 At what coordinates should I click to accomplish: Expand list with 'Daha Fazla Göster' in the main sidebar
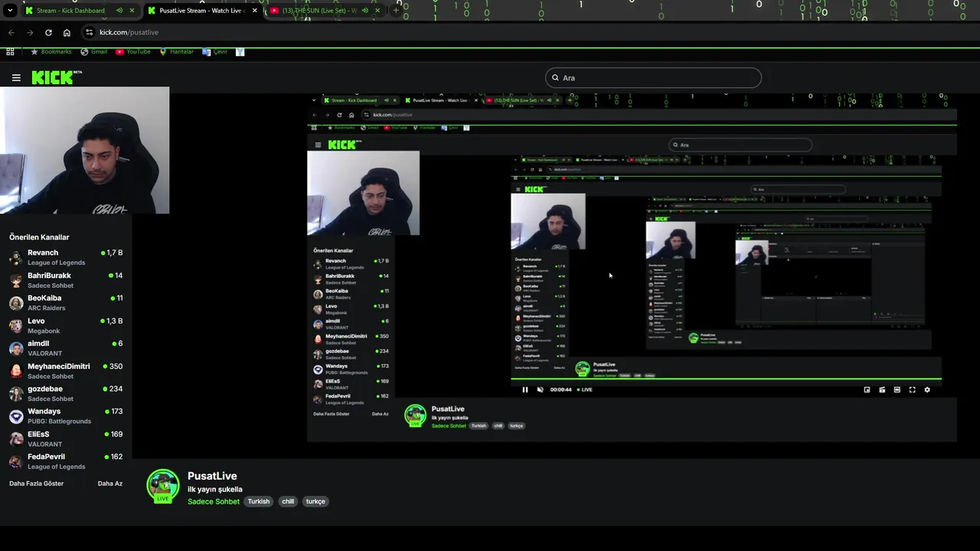click(37, 484)
